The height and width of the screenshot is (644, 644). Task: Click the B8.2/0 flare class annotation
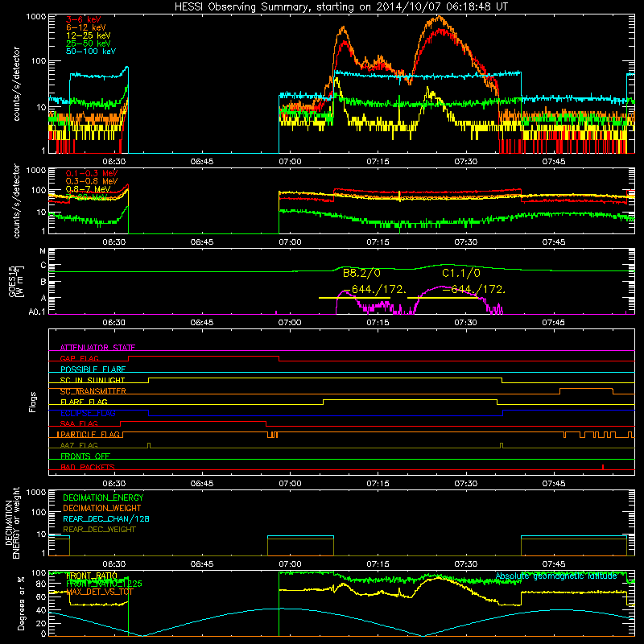click(361, 273)
